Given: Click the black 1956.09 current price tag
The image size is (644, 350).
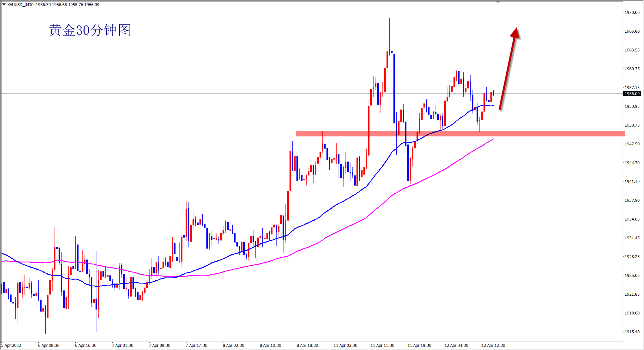Looking at the screenshot, I should (x=632, y=94).
